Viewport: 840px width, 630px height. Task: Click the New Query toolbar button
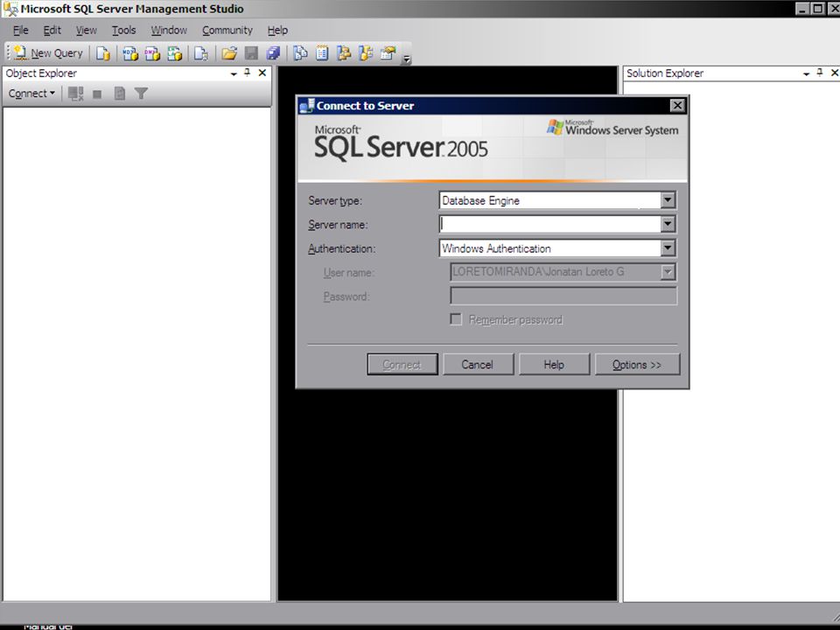(49, 53)
